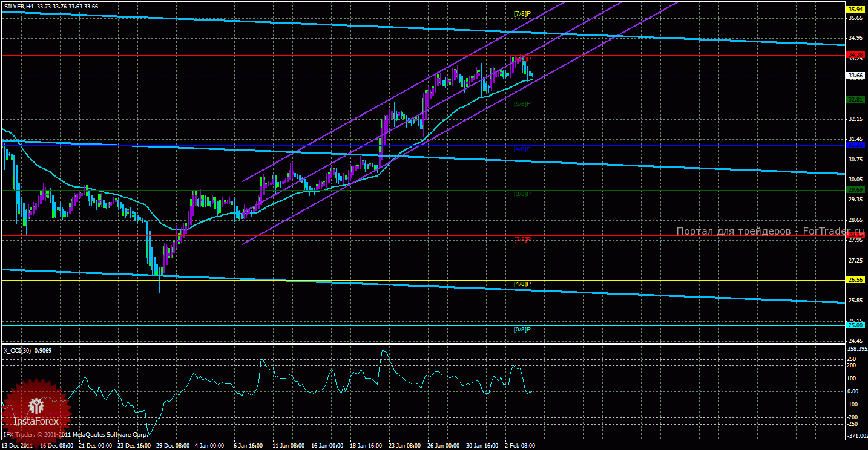Select the 4 Jan 00:00 time label
The height and width of the screenshot is (450, 868).
click(x=209, y=446)
